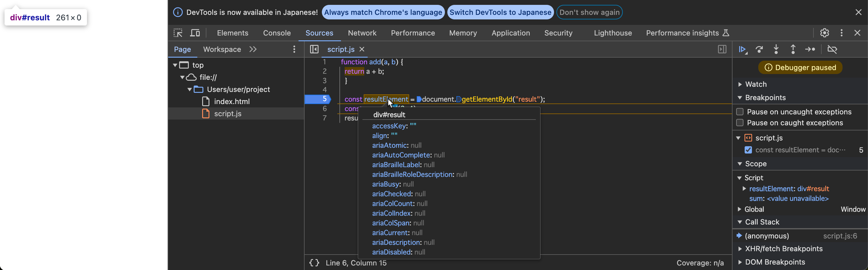Open DevTools settings gear
868x270 pixels.
[824, 33]
